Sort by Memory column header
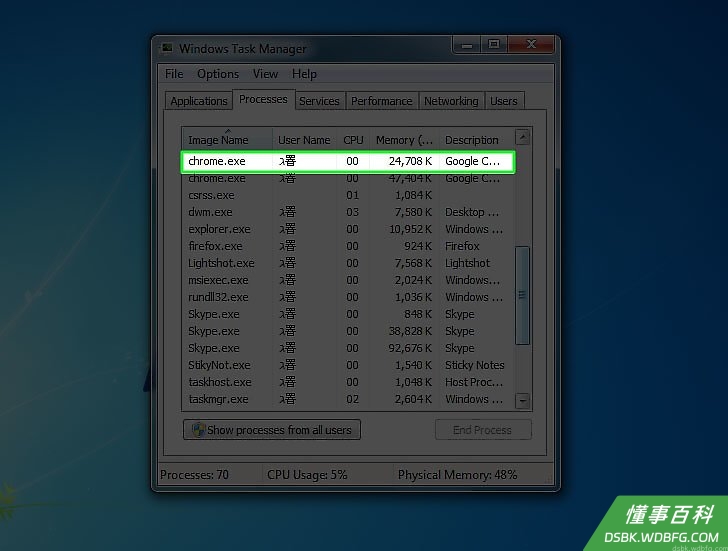The width and height of the screenshot is (728, 551). [x=404, y=139]
